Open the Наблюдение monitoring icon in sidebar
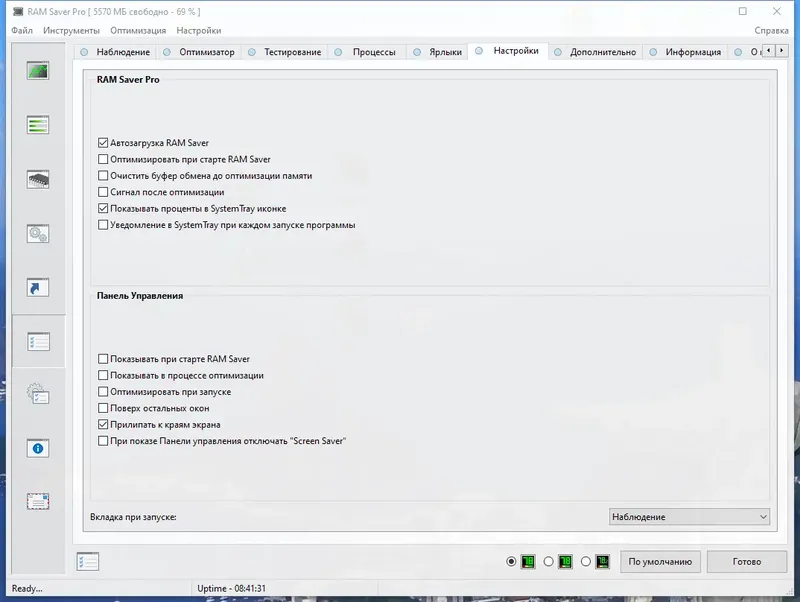The image size is (800, 602). (39, 70)
